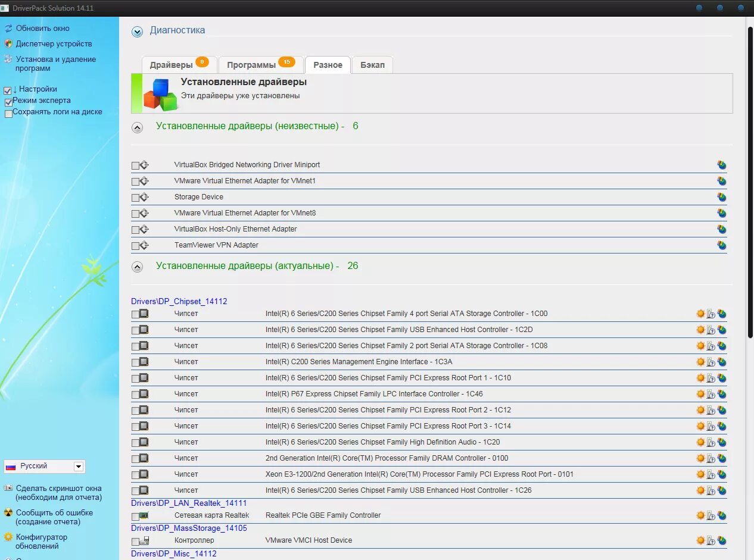Click the VMware VMCI Host Device row text
The width and height of the screenshot is (754, 560).
coord(309,540)
